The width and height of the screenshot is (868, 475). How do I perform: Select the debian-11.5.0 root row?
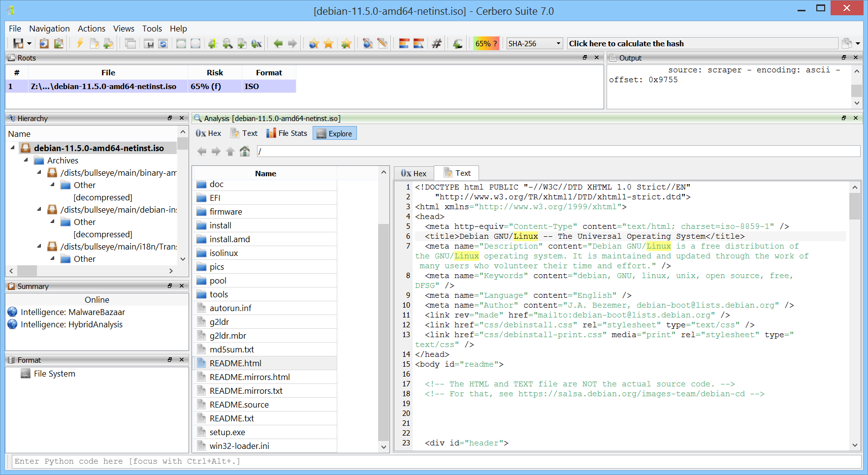click(151, 86)
